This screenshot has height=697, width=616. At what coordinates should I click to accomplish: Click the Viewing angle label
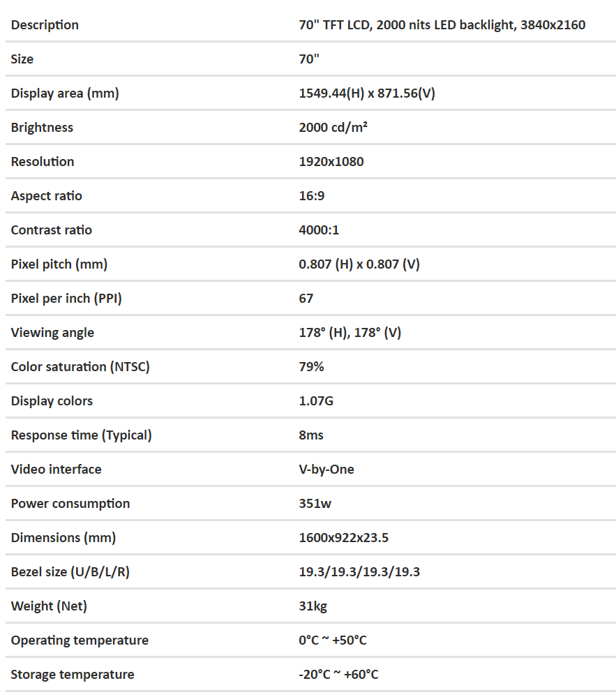[x=52, y=333]
